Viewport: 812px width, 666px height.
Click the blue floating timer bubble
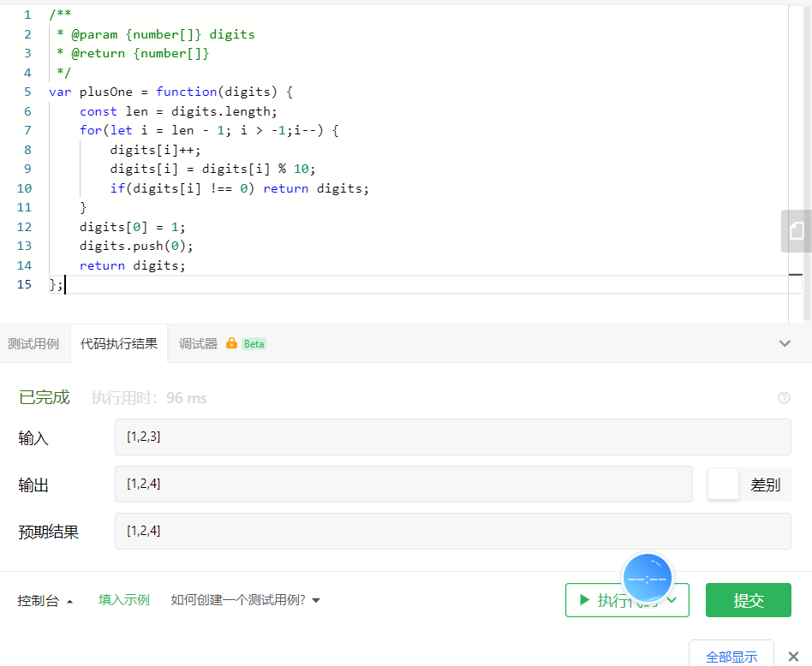(x=648, y=578)
